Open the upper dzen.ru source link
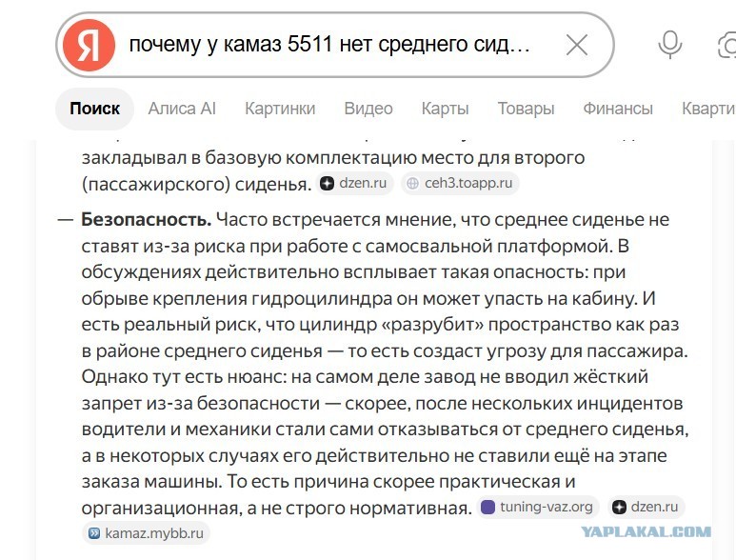 tap(354, 183)
